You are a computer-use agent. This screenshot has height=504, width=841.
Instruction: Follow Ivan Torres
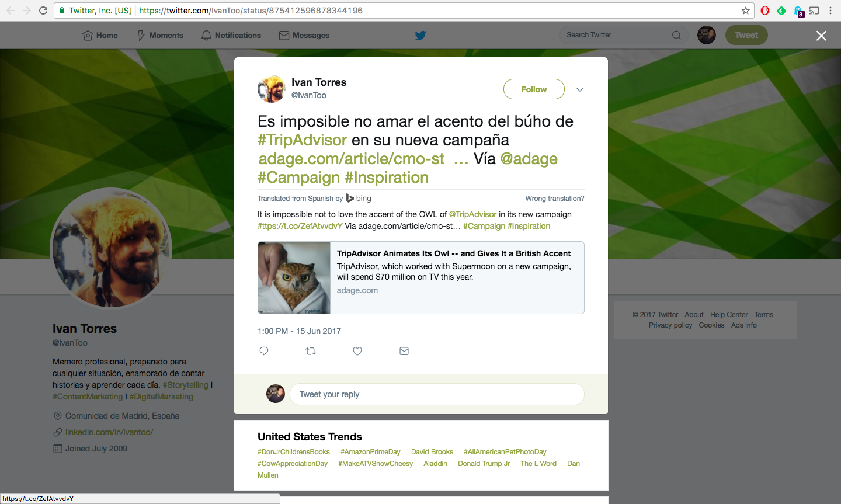[x=534, y=89]
